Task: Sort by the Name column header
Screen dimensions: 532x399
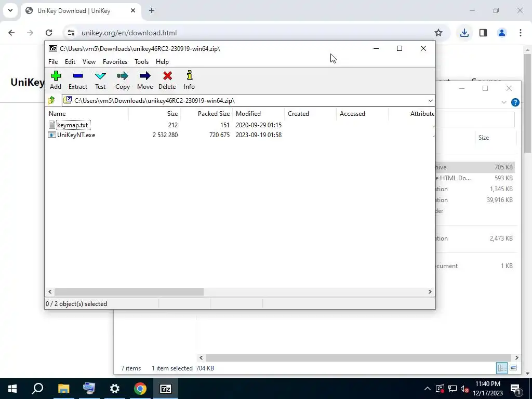Action: pyautogui.click(x=87, y=114)
